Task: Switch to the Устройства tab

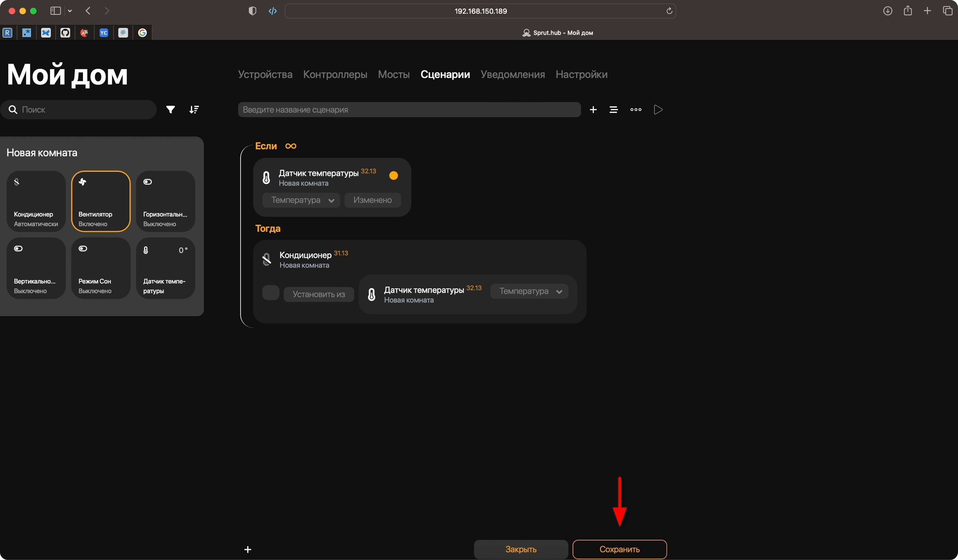Action: pyautogui.click(x=265, y=75)
